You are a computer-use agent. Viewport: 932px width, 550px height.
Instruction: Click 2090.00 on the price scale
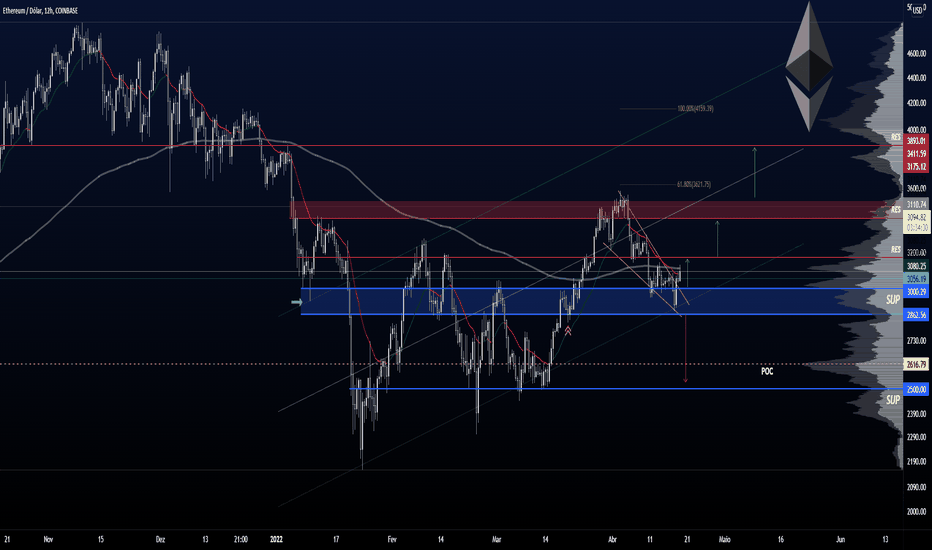pyautogui.click(x=917, y=488)
